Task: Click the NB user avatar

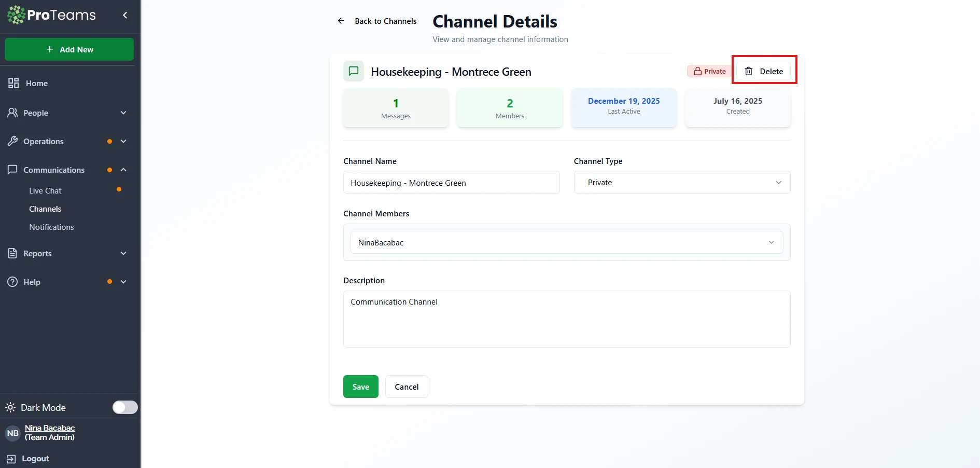Action: [12, 433]
